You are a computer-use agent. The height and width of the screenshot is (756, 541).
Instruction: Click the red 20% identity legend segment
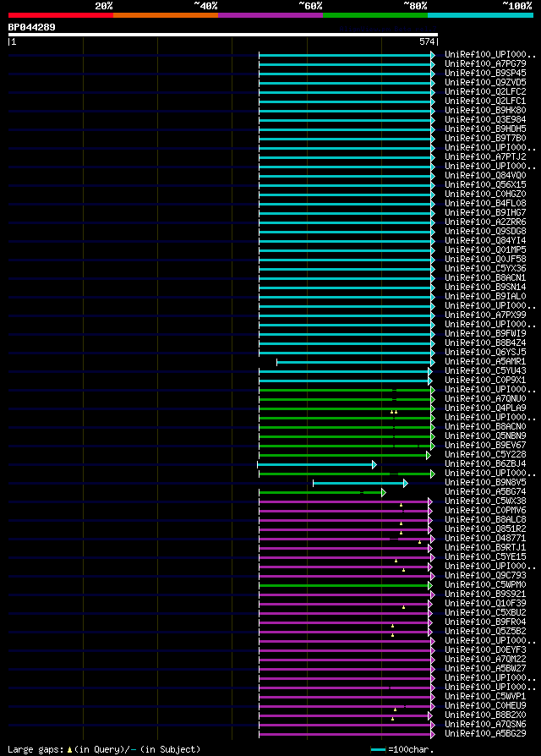click(x=61, y=15)
